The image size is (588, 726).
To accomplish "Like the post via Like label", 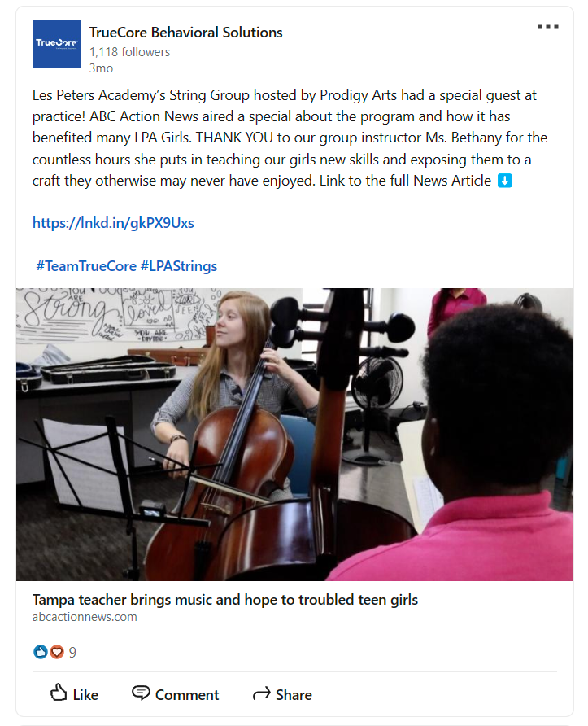I will [x=85, y=695].
